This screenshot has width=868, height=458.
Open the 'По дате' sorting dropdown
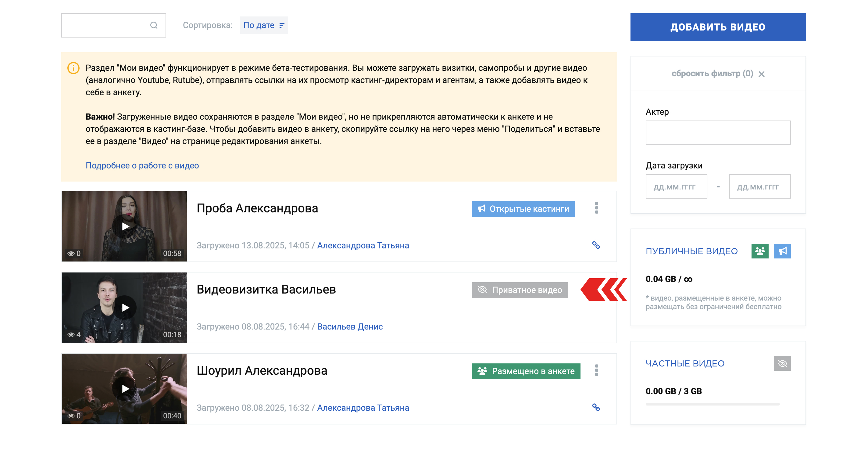(263, 25)
